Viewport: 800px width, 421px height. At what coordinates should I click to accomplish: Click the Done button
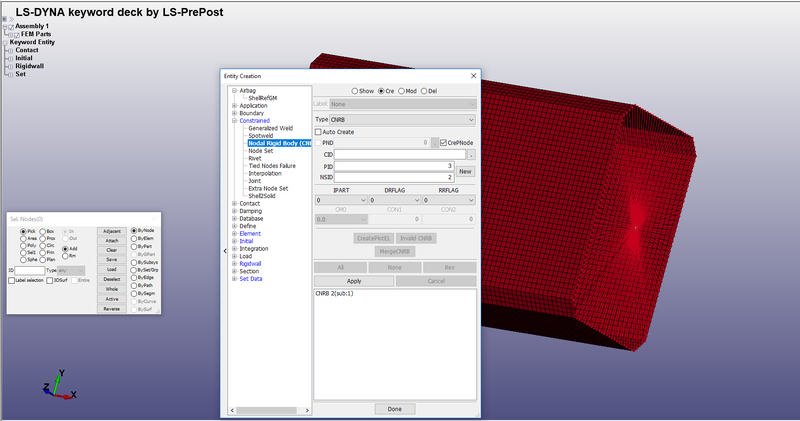[394, 409]
